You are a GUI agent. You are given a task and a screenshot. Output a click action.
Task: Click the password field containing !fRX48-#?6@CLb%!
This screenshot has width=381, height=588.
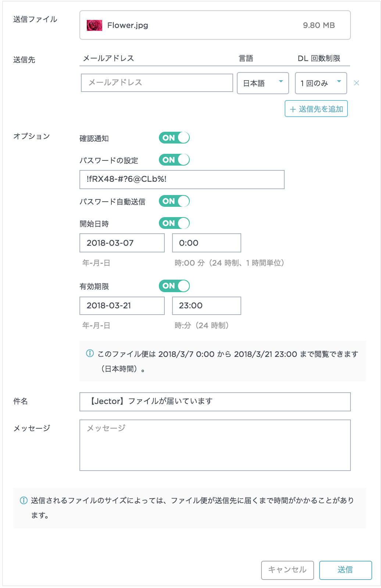tap(182, 180)
